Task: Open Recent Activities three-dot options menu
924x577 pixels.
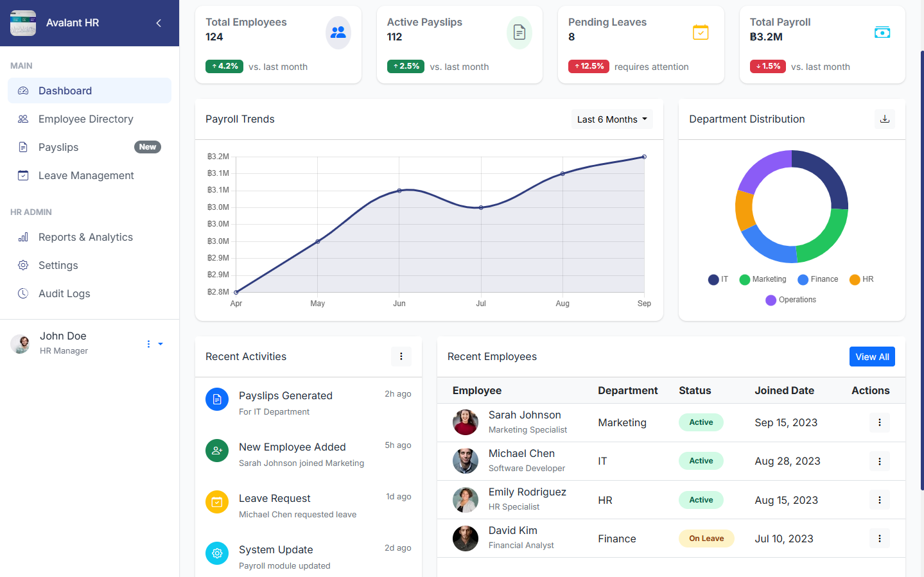Action: 401,356
